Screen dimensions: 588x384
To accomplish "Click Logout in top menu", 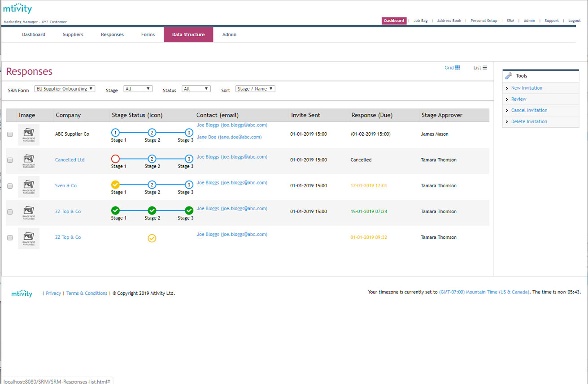I will point(575,21).
